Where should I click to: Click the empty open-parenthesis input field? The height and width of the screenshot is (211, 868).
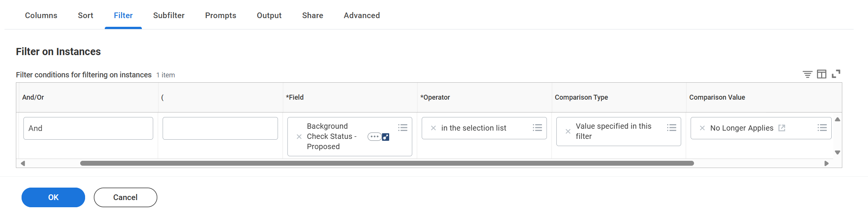point(220,128)
